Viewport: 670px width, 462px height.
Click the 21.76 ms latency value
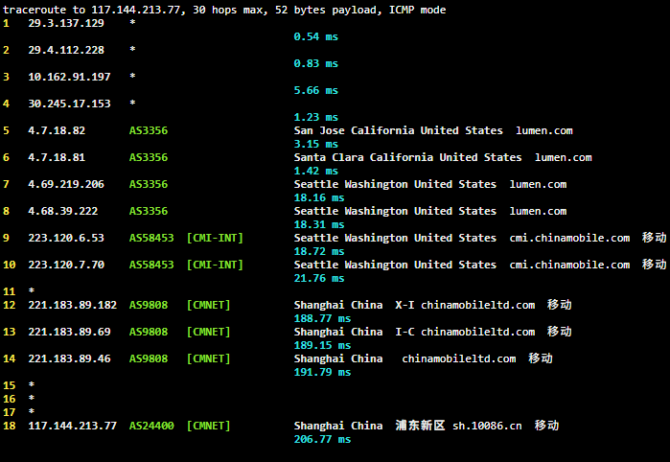pos(316,278)
